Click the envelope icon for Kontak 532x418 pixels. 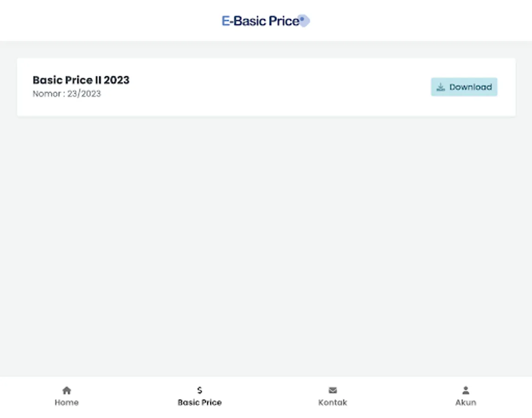[x=332, y=390]
